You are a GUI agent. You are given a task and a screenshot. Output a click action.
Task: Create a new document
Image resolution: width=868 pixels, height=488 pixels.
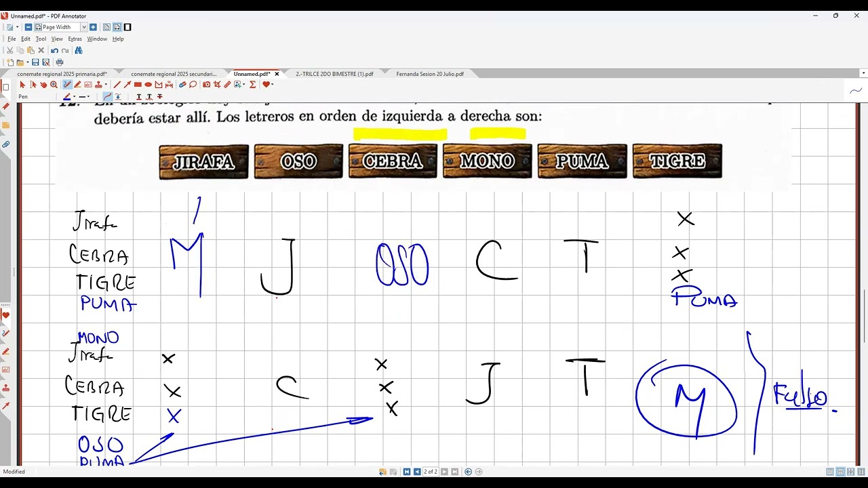(x=10, y=62)
